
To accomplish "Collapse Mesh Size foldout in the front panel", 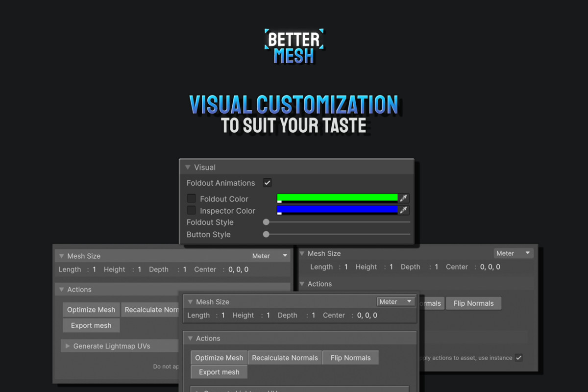I will [x=190, y=302].
